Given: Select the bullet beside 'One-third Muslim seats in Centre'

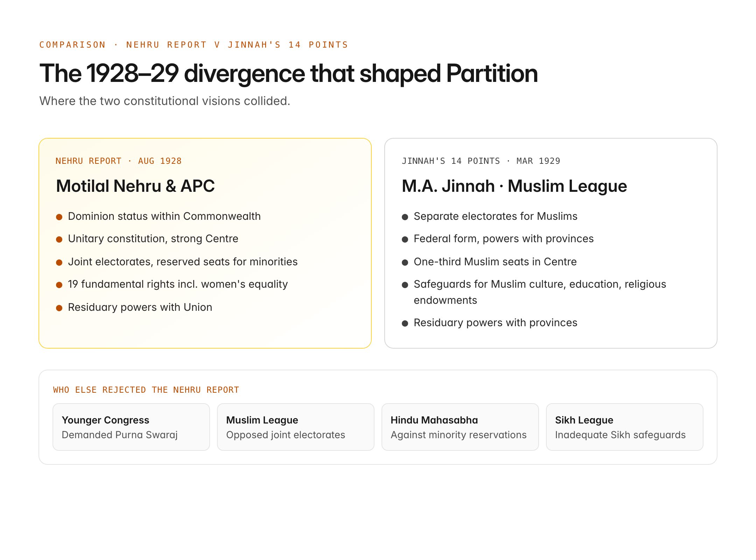Looking at the screenshot, I should click(405, 262).
